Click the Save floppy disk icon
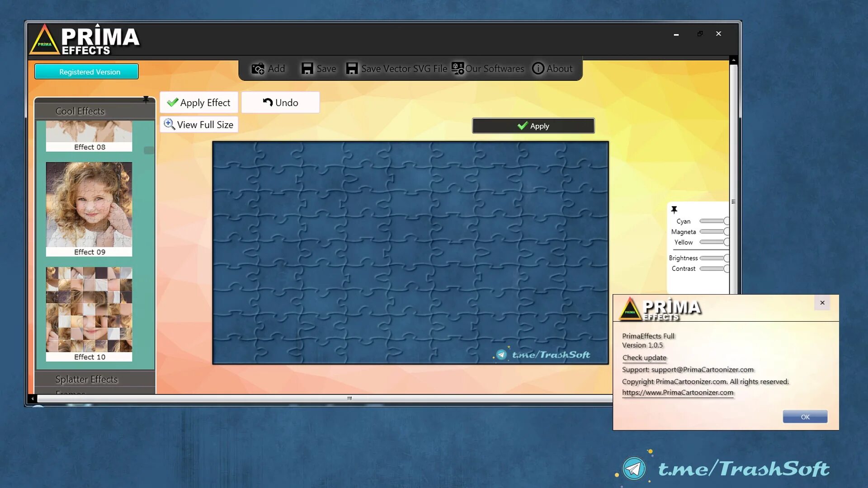This screenshot has width=868, height=488. pos(307,69)
